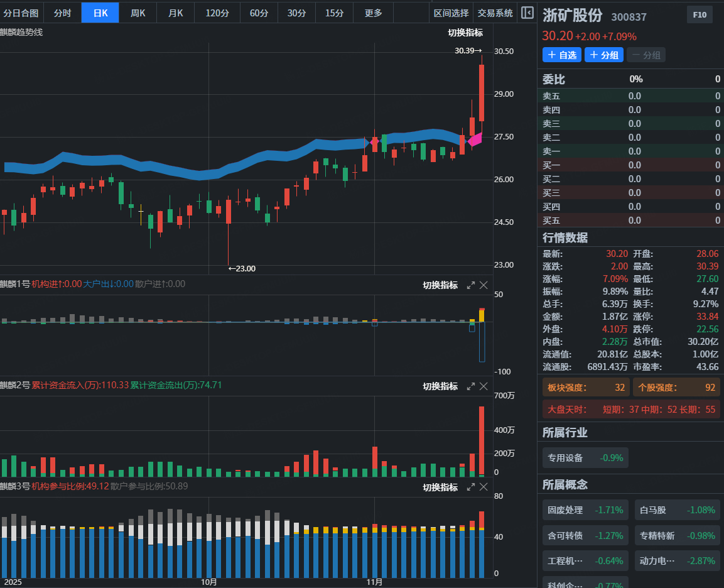This screenshot has width=724, height=588.
Task: Expand the 麒麟1号 indicator panel
Action: (471, 285)
